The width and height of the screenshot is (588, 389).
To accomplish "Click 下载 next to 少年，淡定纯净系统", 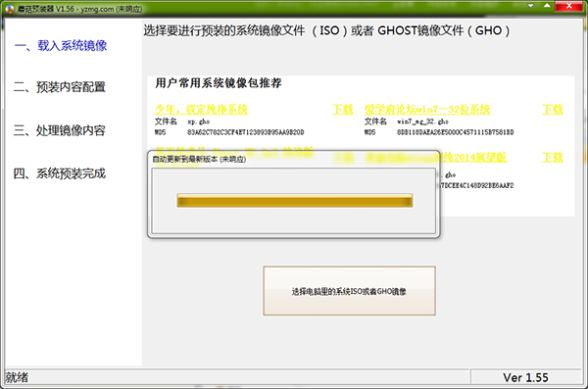I will click(343, 109).
